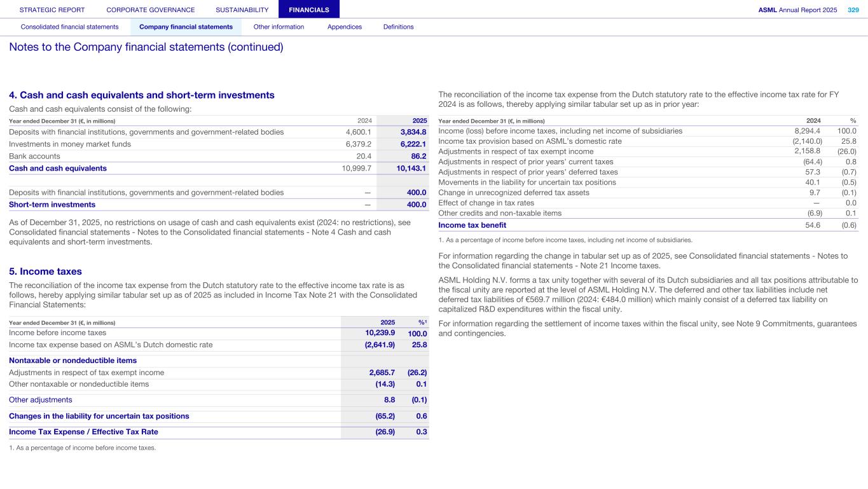Image resolution: width=868 pixels, height=489 pixels.
Task: Open the Appendices sub-tab
Action: coord(344,27)
